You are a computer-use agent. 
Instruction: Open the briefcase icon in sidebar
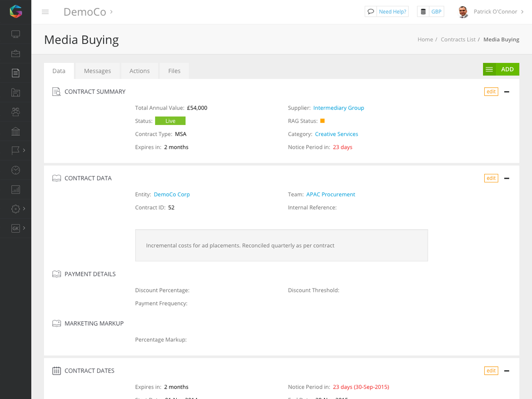(16, 53)
